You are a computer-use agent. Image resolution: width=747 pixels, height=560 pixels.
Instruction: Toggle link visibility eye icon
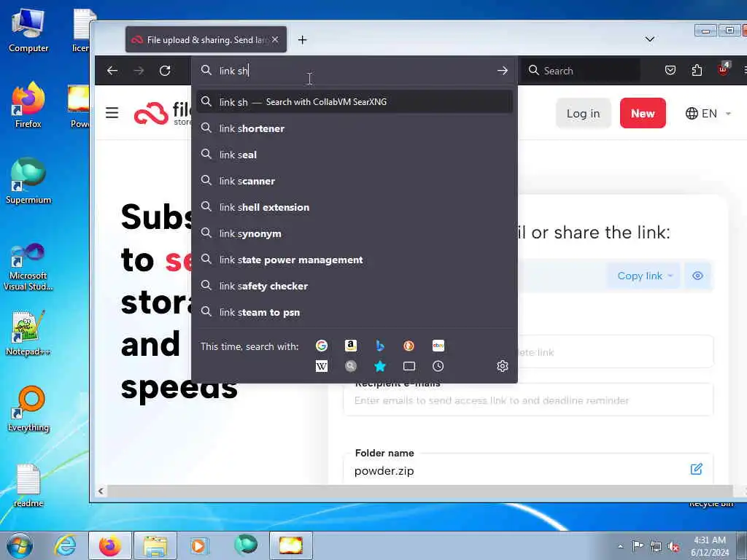(697, 276)
